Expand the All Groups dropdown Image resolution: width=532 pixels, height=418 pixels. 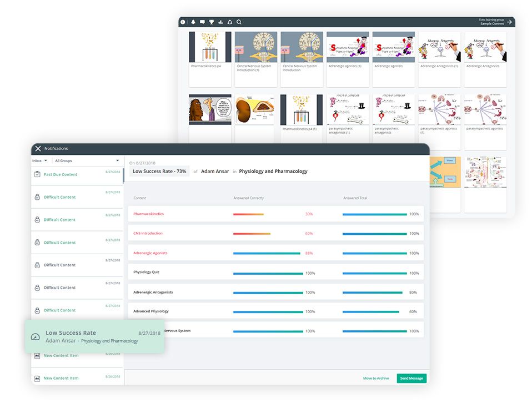[x=87, y=160]
